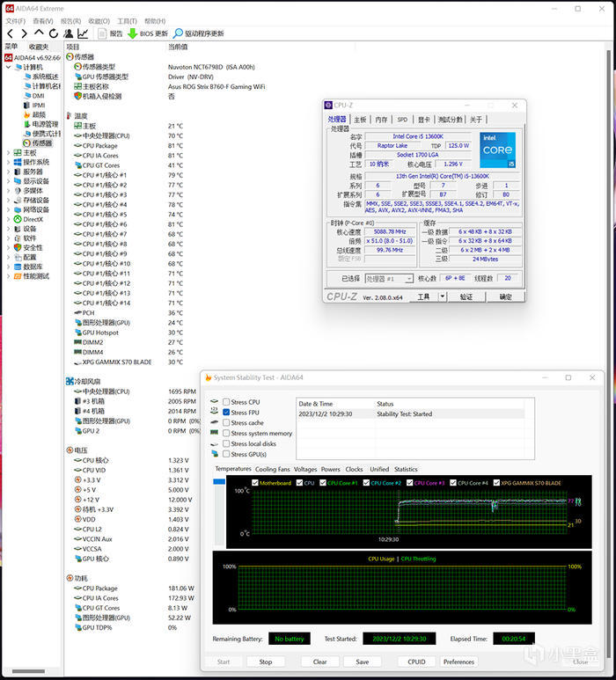The width and height of the screenshot is (616, 680).
Task: Click the 驱动程序更新 magnifier icon
Action: [x=178, y=33]
